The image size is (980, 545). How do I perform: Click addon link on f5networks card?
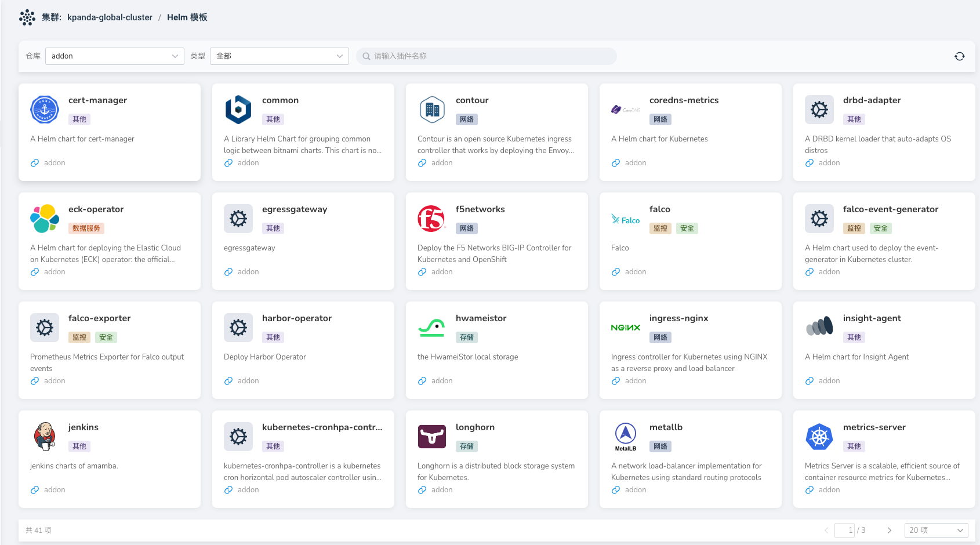click(442, 272)
